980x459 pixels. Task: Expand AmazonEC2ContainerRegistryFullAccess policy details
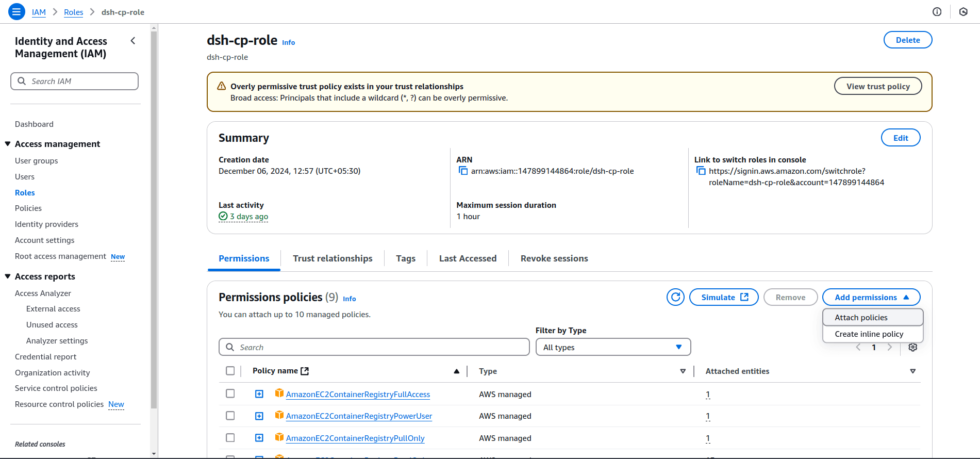pos(259,394)
